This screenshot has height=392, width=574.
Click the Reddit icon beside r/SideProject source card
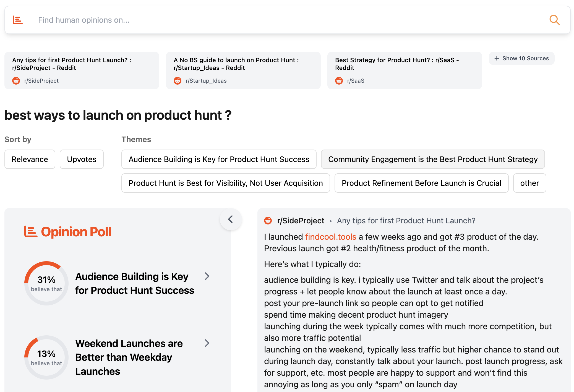(x=16, y=81)
